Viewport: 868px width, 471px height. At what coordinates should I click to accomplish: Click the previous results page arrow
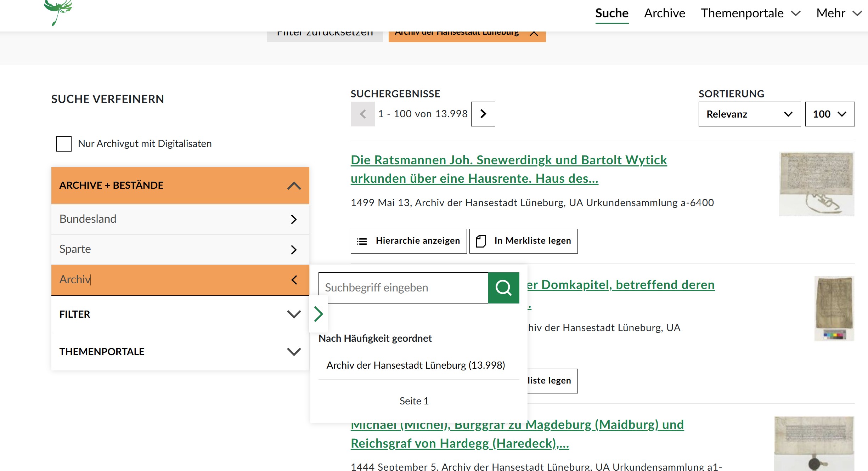point(362,114)
